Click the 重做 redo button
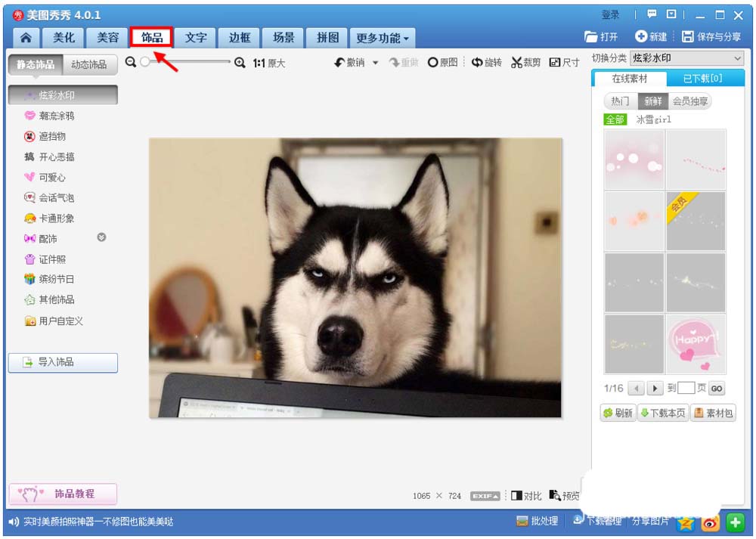 click(x=404, y=63)
